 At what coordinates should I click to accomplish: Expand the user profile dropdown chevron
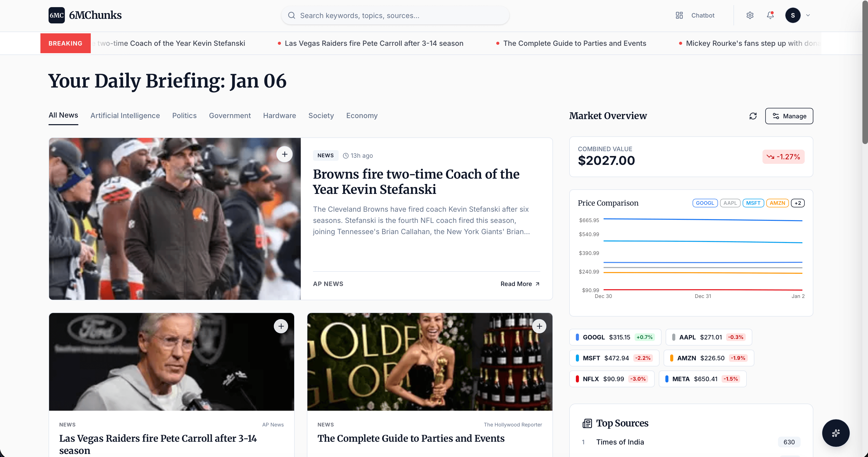tap(808, 15)
